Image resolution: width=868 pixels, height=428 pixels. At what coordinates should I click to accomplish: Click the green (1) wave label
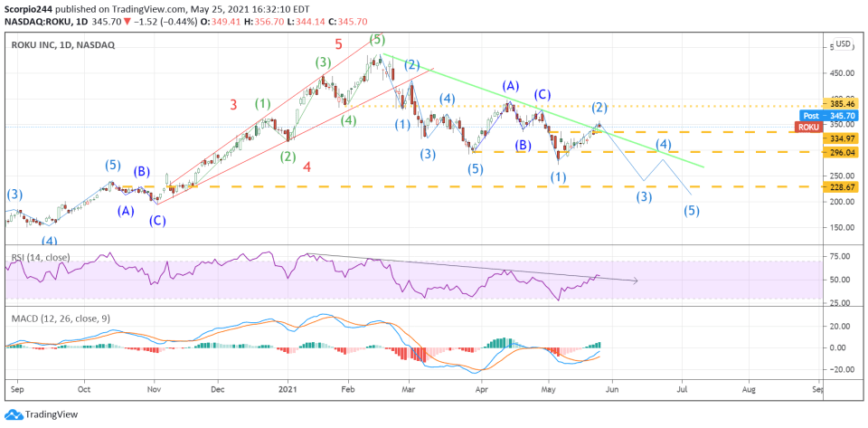pos(263,103)
